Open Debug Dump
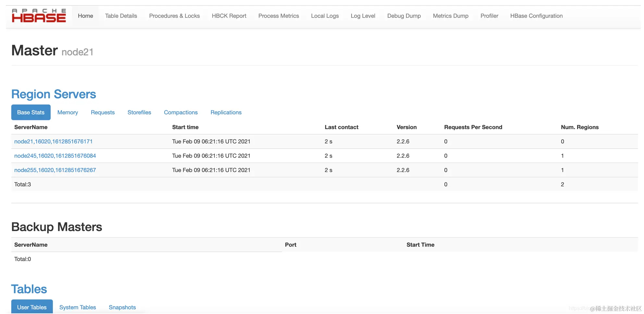This screenshot has width=644, height=314. click(404, 16)
